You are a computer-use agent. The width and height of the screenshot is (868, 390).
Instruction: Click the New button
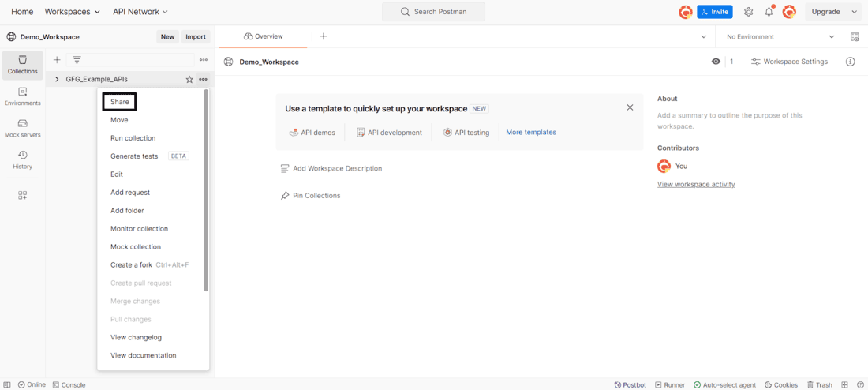pos(168,36)
